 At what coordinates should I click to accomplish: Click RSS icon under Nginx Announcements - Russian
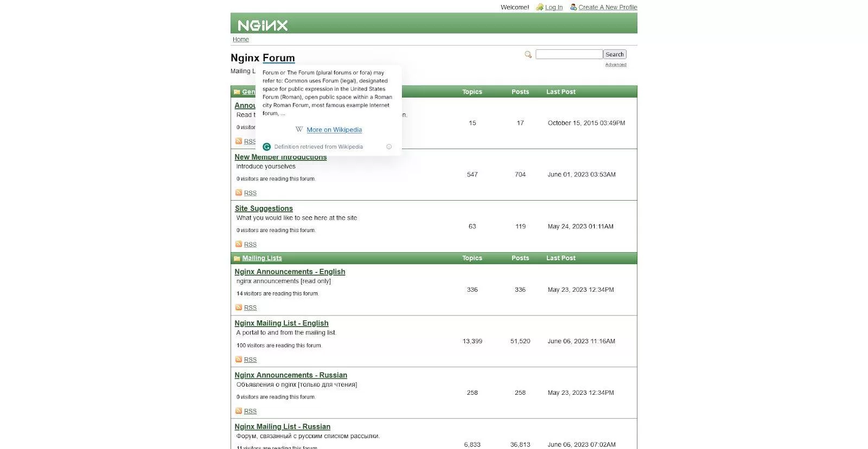(x=239, y=410)
